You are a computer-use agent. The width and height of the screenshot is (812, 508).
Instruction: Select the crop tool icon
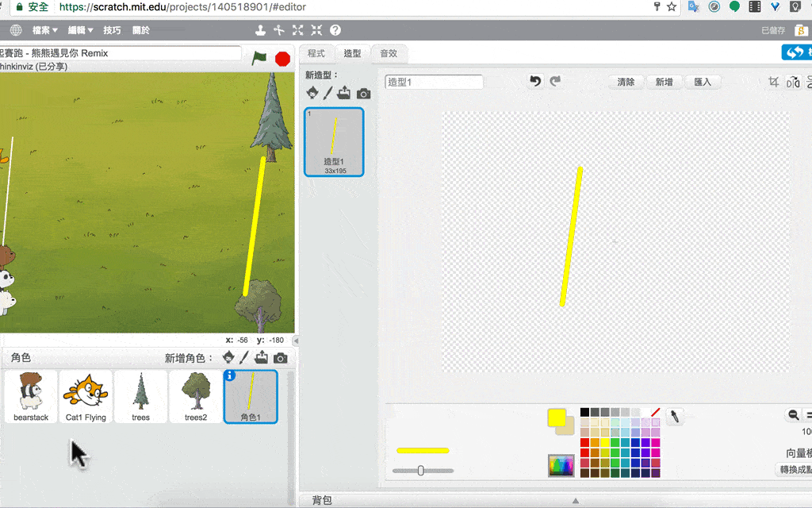point(774,82)
